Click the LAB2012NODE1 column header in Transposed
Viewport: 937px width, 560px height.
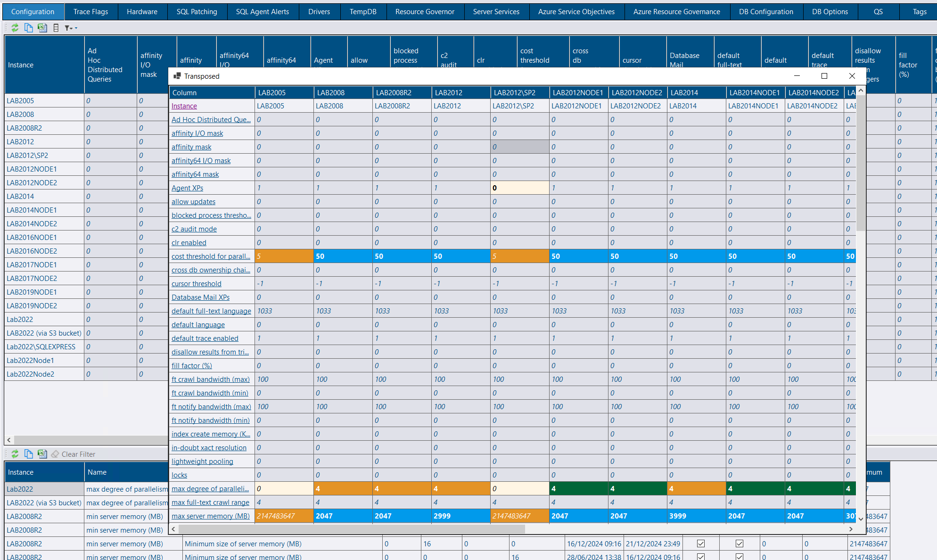pyautogui.click(x=579, y=93)
